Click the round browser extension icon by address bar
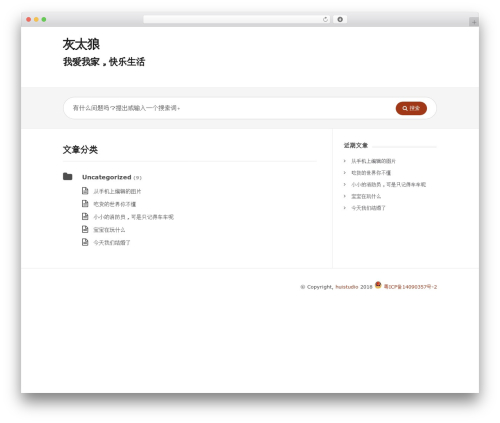This screenshot has height=423, width=500. tap(340, 19)
